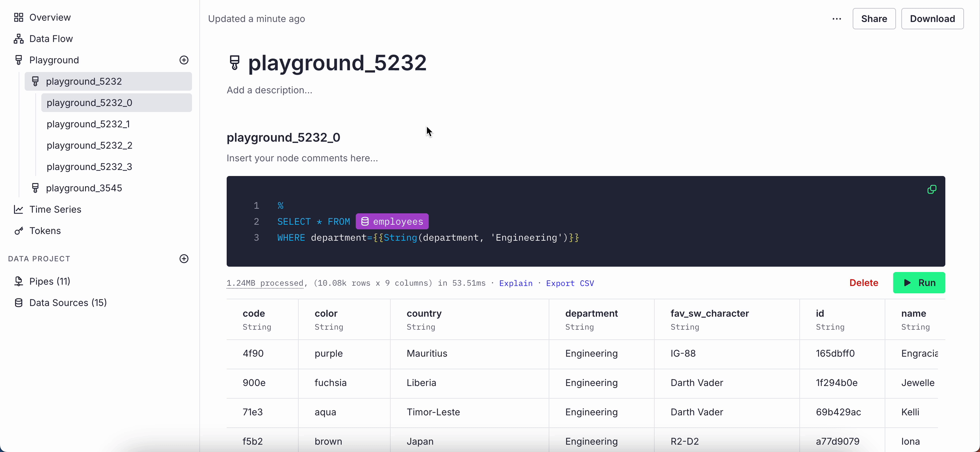980x452 pixels.
Task: Click the copy code icon in editor
Action: click(932, 189)
